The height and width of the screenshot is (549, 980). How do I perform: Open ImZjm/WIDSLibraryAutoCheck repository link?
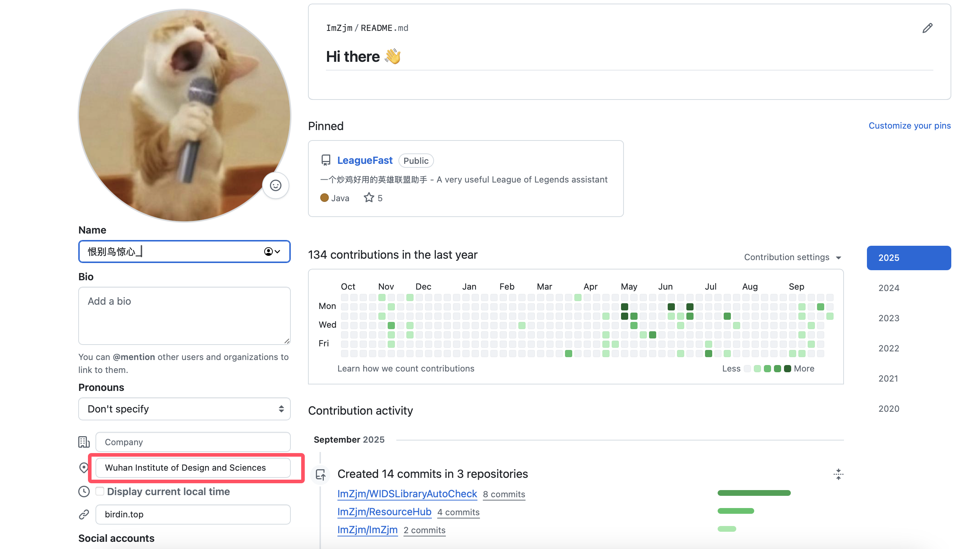click(x=407, y=494)
